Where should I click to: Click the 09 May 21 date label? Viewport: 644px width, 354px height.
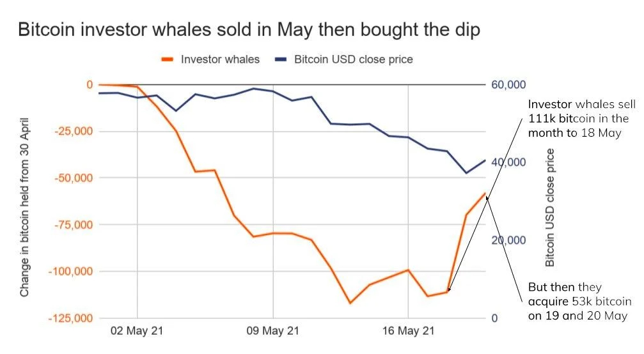click(x=273, y=331)
